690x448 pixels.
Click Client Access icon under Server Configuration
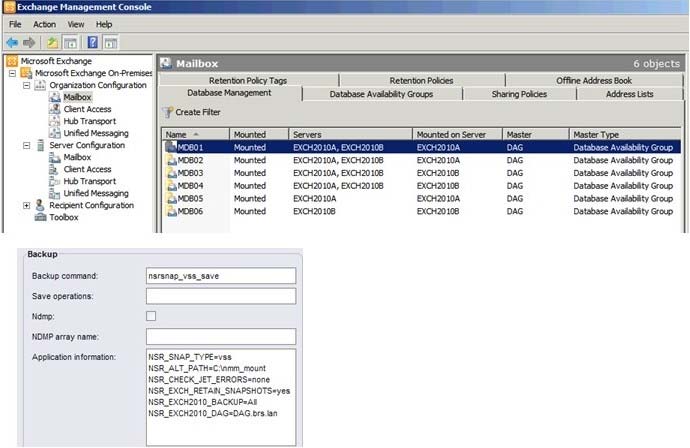tap(55, 169)
